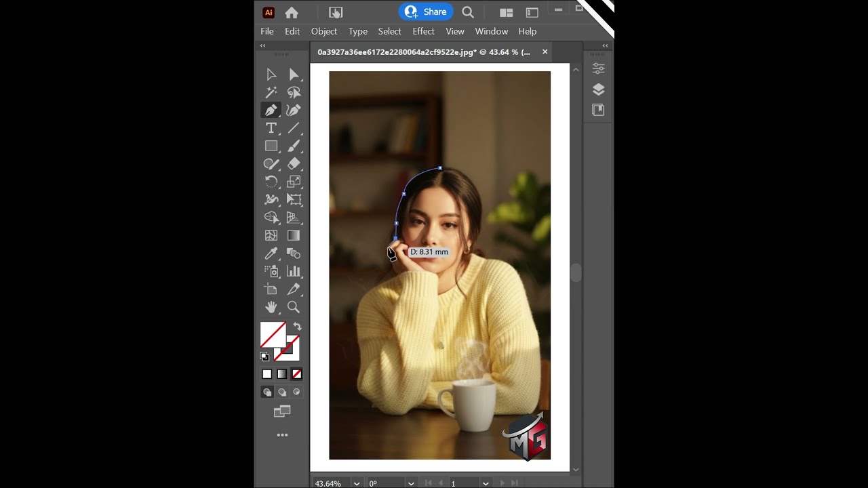
Task: Select the Rotate tool
Action: pyautogui.click(x=271, y=182)
